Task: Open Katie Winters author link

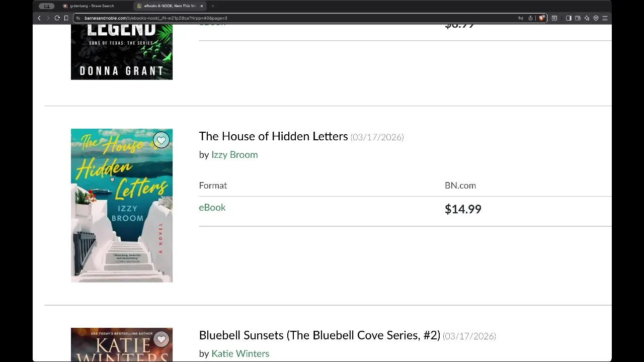Action: [240, 353]
